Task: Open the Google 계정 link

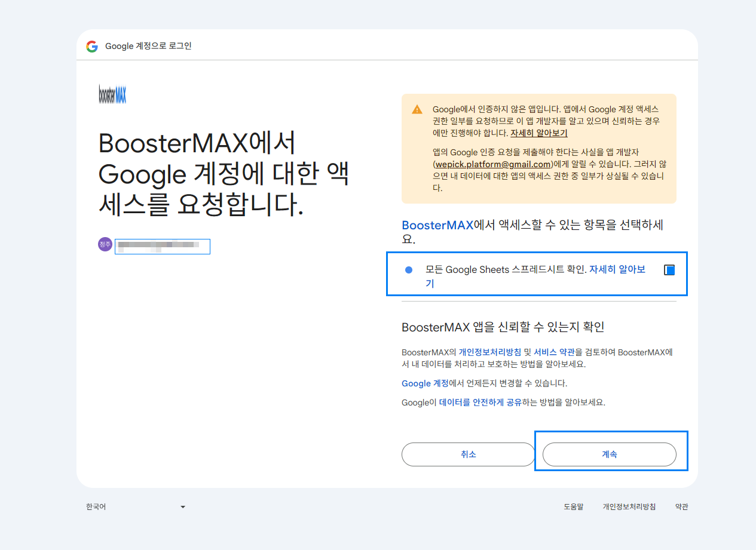Action: click(425, 383)
